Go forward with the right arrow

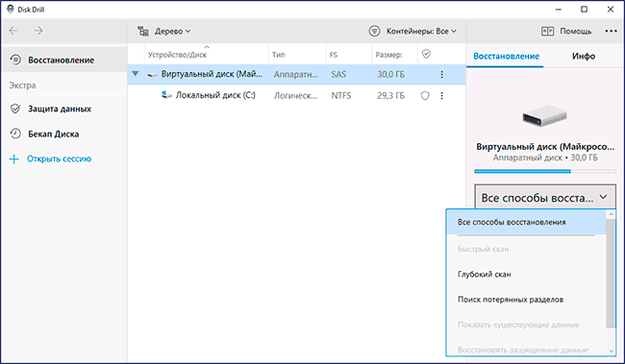click(x=38, y=31)
